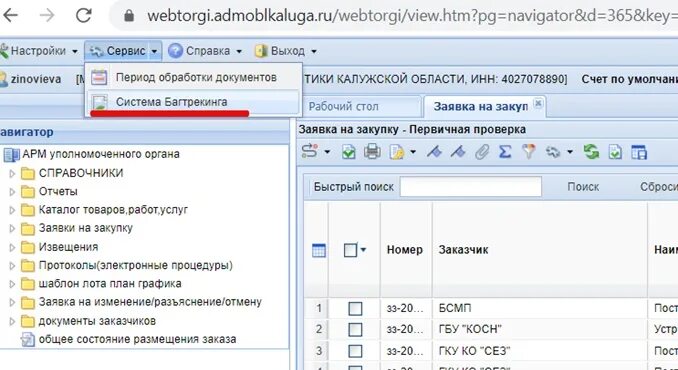Open the dropdown beside the toolbar chain icon
The height and width of the screenshot is (370, 678).
click(x=570, y=152)
